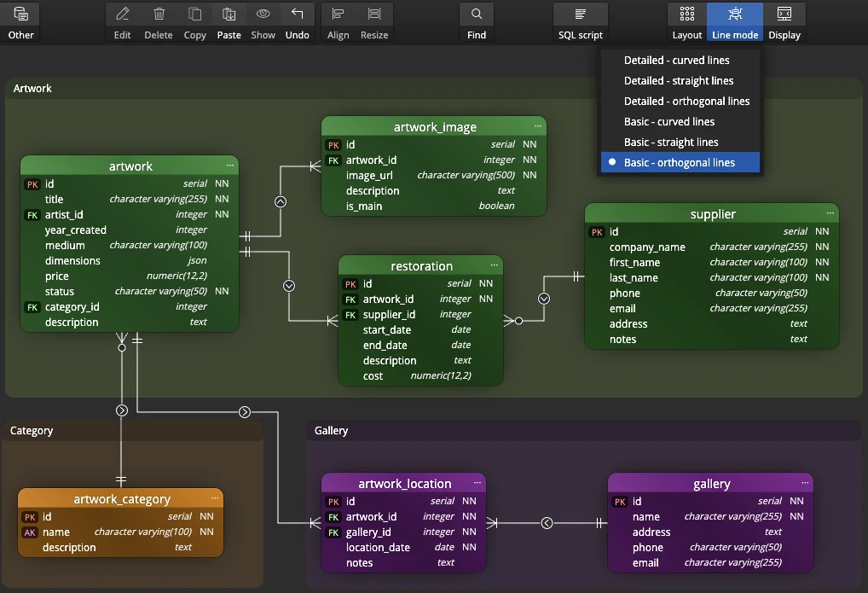The width and height of the screenshot is (868, 593).
Task: Select Detailed - curved lines mode
Action: point(680,61)
